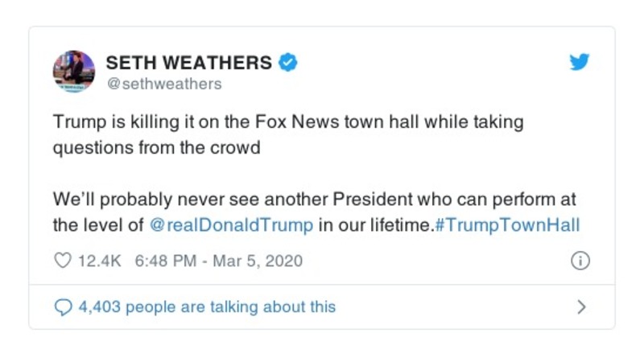Click the Twitter bird logo
Screen dimensions: 644x358
click(x=580, y=63)
